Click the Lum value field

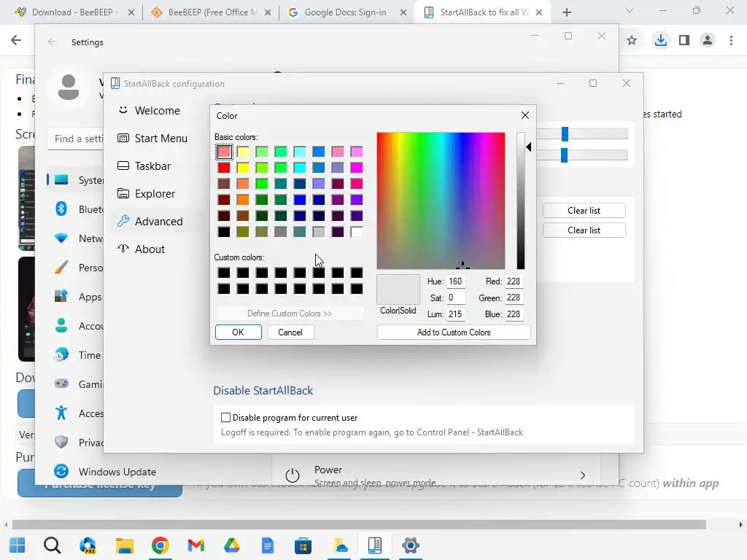[456, 314]
